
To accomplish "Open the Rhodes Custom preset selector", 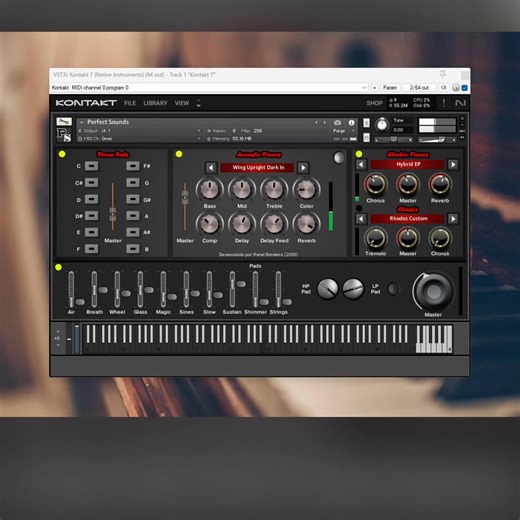I will click(x=407, y=219).
